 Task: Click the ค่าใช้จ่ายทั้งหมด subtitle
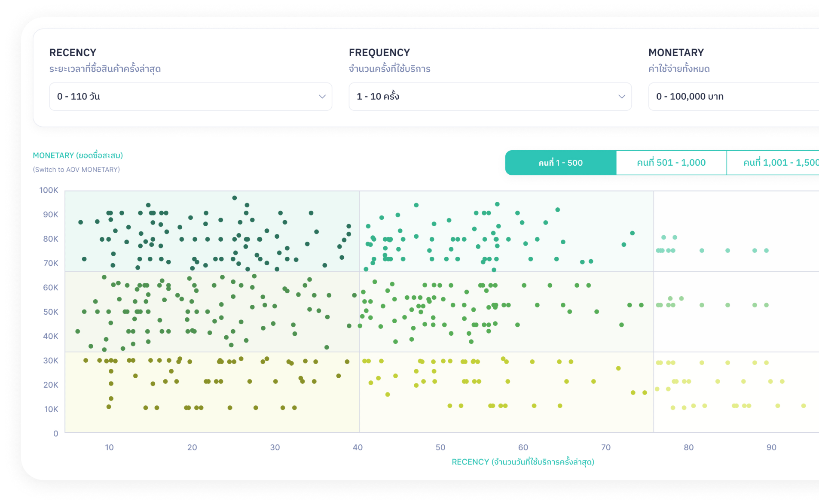679,69
